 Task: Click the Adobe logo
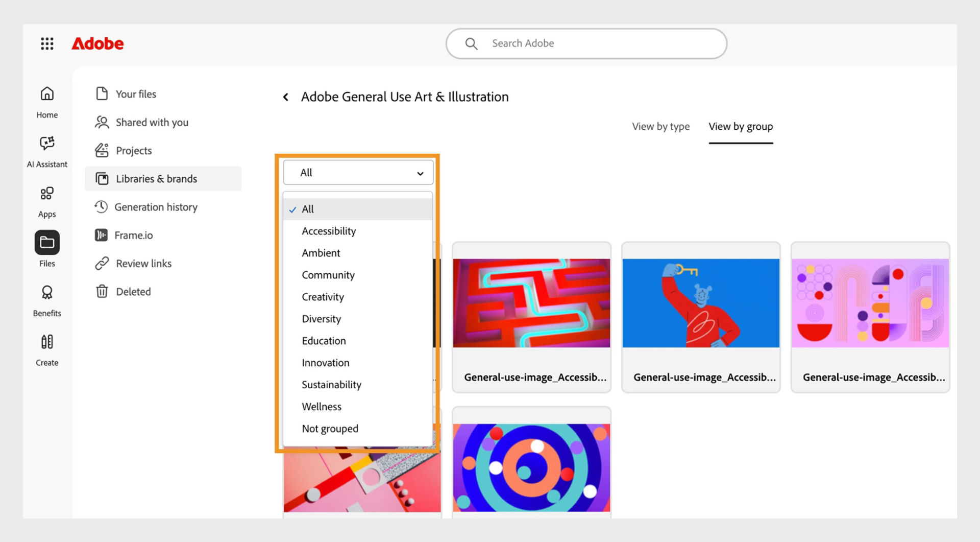point(97,43)
